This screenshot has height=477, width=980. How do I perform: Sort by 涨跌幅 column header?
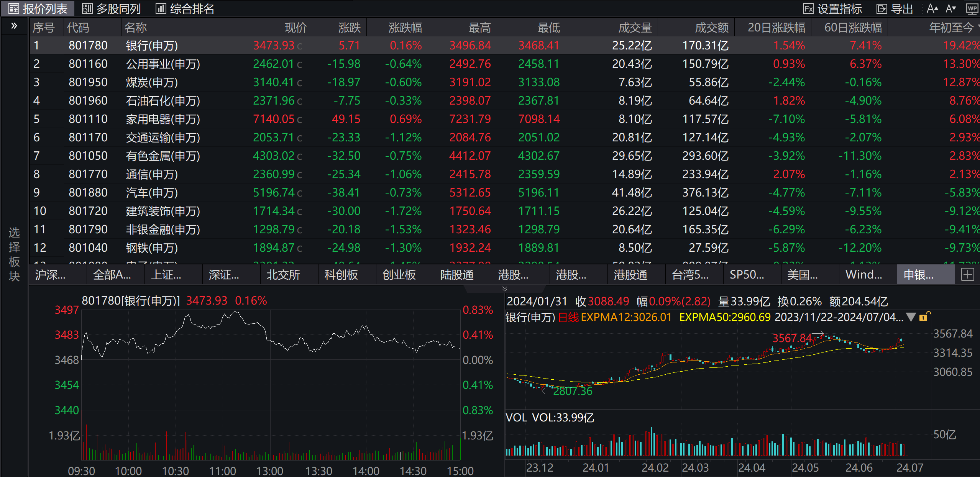tap(405, 28)
